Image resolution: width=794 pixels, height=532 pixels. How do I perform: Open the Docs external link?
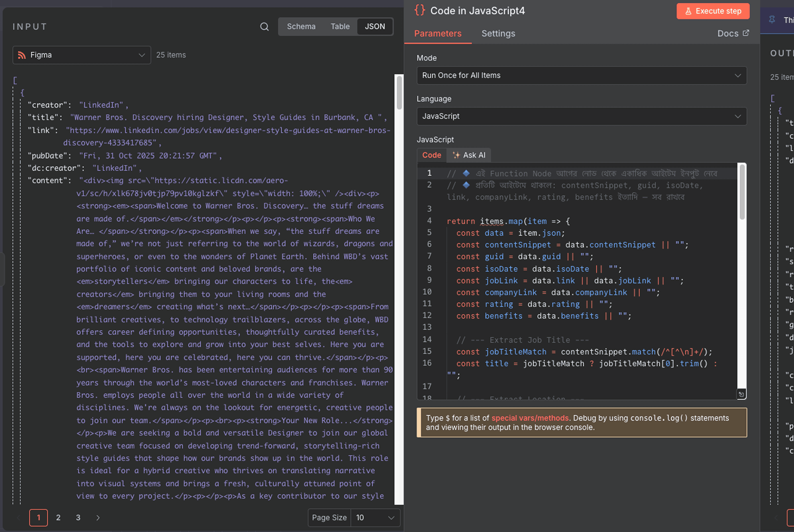(733, 33)
